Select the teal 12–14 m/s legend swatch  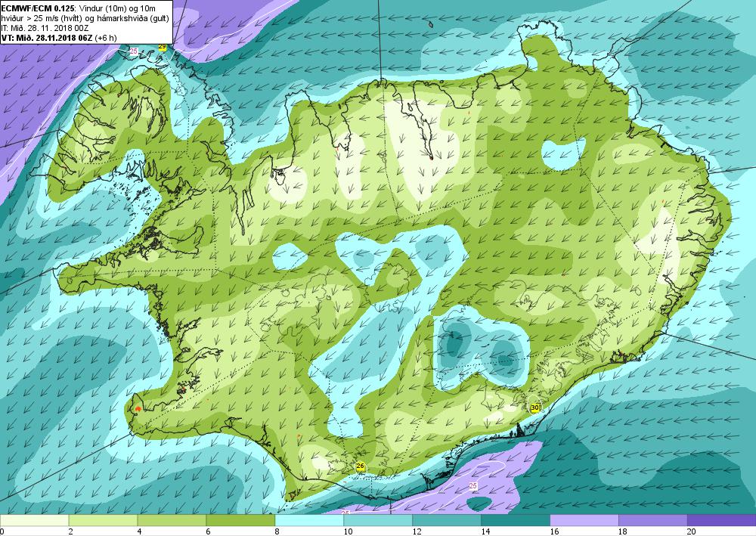447,520
